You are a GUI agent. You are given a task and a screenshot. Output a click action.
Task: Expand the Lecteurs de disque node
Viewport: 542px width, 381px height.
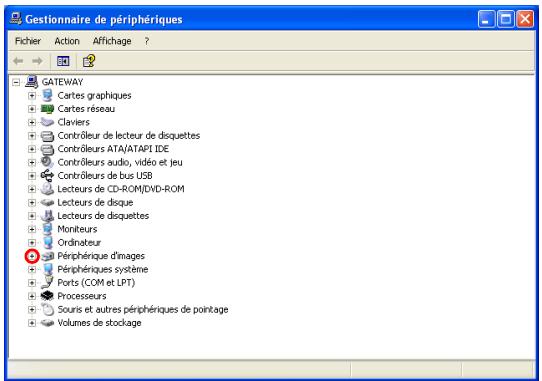click(x=32, y=203)
